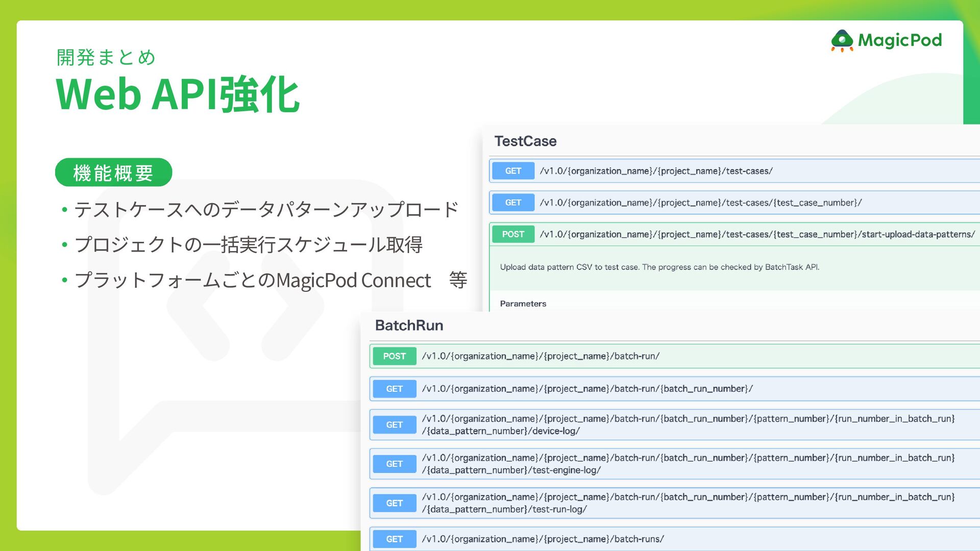The width and height of the screenshot is (980, 551).
Task: Click GET badge for batch-runs endpoint
Action: (x=394, y=539)
